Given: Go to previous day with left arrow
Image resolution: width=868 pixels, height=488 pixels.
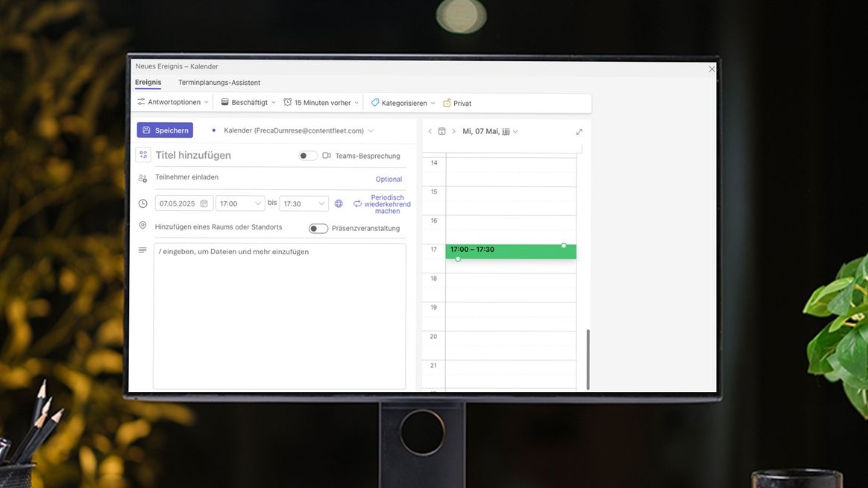Looking at the screenshot, I should [430, 132].
